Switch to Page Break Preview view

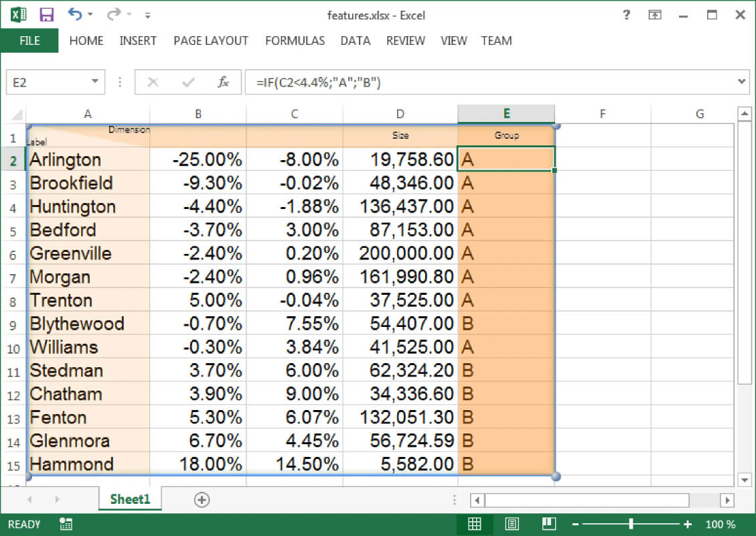(x=548, y=524)
